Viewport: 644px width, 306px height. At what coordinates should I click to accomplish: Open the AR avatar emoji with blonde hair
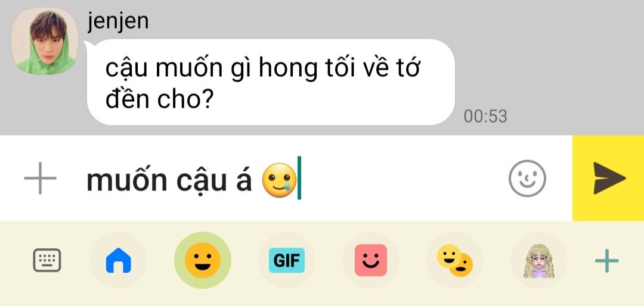tap(539, 260)
